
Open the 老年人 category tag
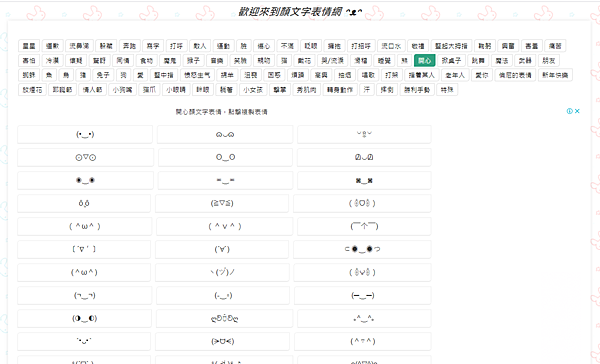pos(455,75)
